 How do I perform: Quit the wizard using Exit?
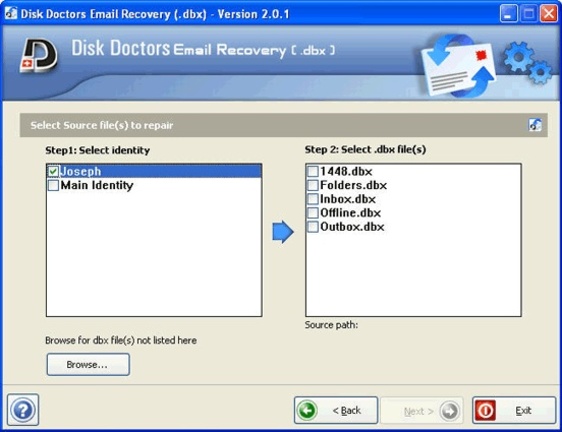514,410
